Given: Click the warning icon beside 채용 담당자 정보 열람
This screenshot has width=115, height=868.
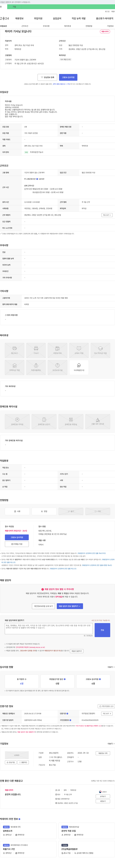Looking at the screenshot, I should 43,589.
